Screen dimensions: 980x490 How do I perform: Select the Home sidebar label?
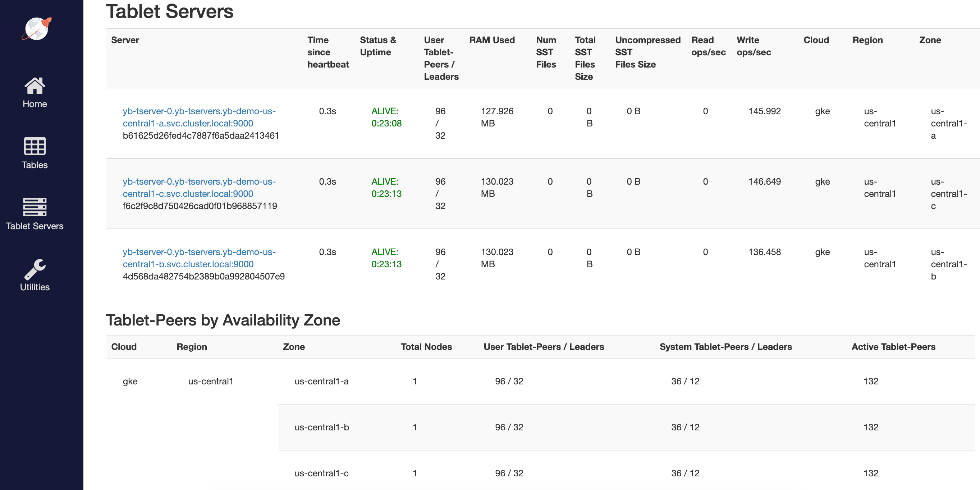click(x=35, y=104)
